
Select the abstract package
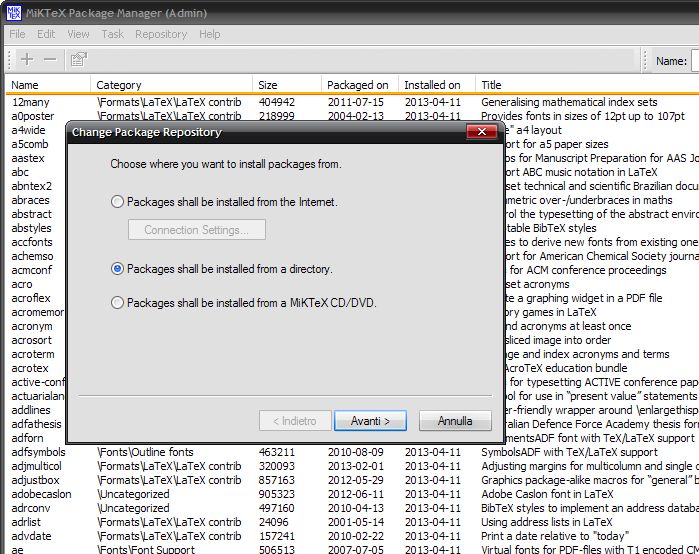31,214
